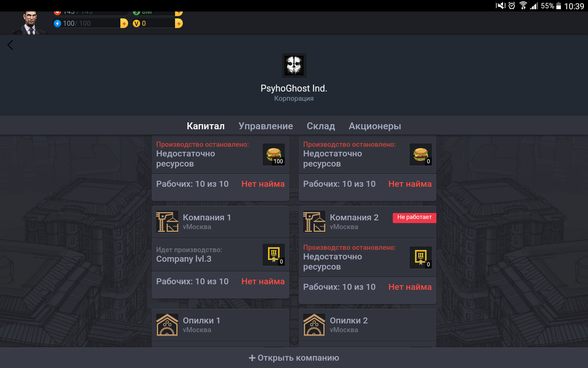
Task: Tap the back arrow icon
Action: (10, 45)
